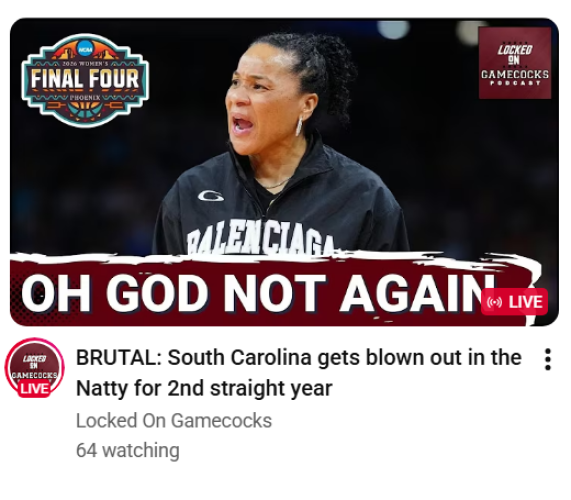Click the small NCAA emblem atop badge
571x500 pixels.
[x=85, y=49]
